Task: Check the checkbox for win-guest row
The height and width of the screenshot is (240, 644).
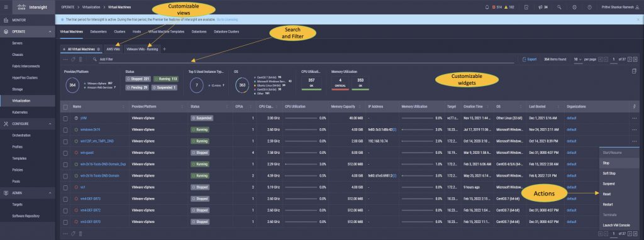Action: 65,153
